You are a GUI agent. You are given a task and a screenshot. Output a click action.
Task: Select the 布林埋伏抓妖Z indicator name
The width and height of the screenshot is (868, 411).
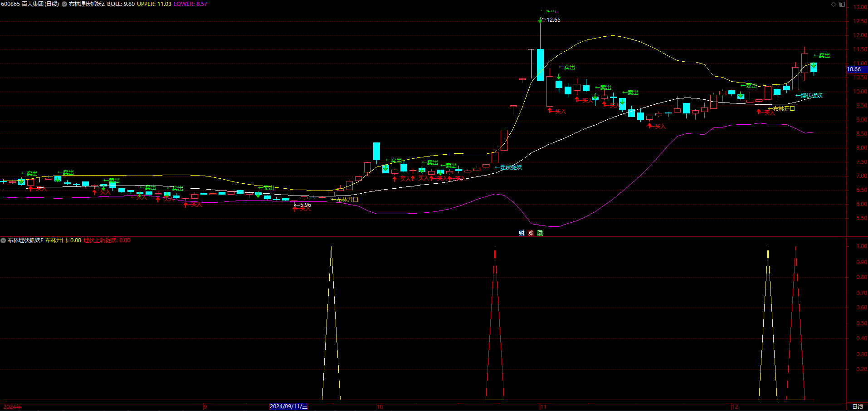87,4
